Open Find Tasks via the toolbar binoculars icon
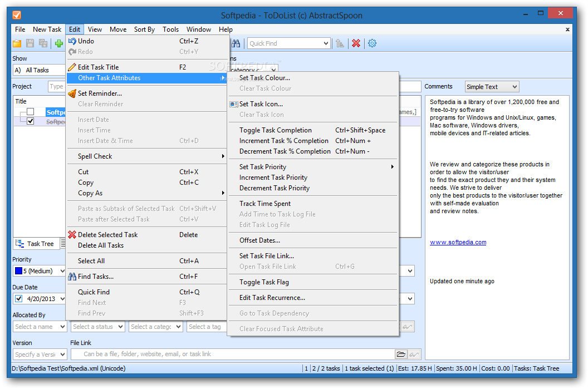 [x=236, y=43]
